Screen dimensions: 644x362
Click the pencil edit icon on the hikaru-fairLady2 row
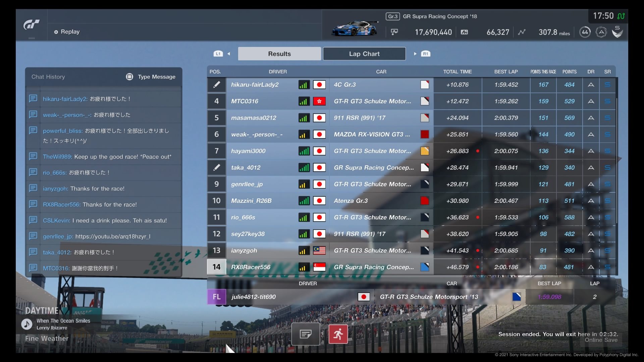[x=217, y=85]
